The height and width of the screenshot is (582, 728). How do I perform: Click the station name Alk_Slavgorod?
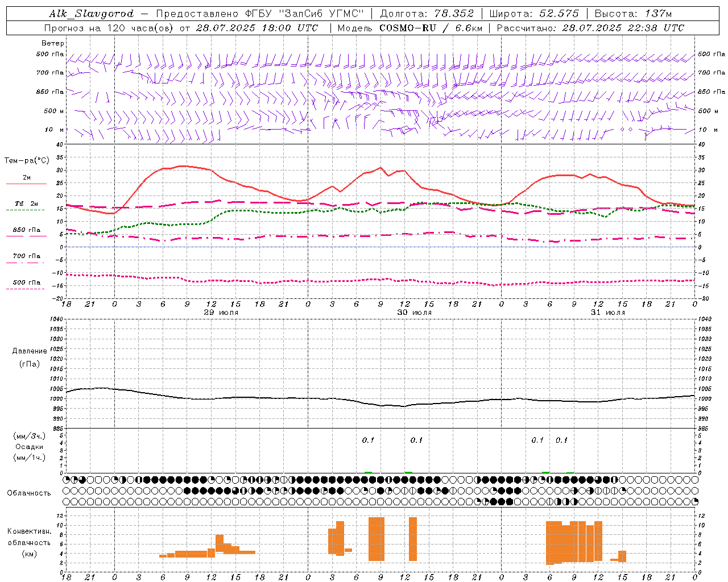point(92,14)
